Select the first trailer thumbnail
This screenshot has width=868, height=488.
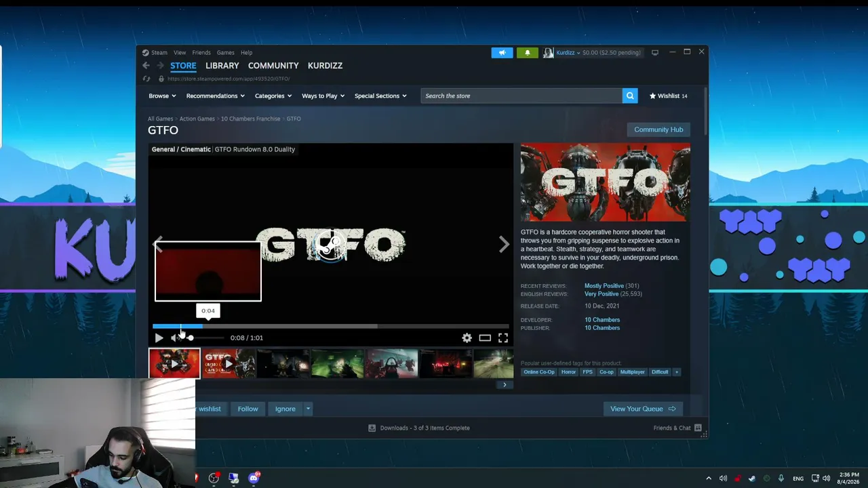tap(174, 364)
